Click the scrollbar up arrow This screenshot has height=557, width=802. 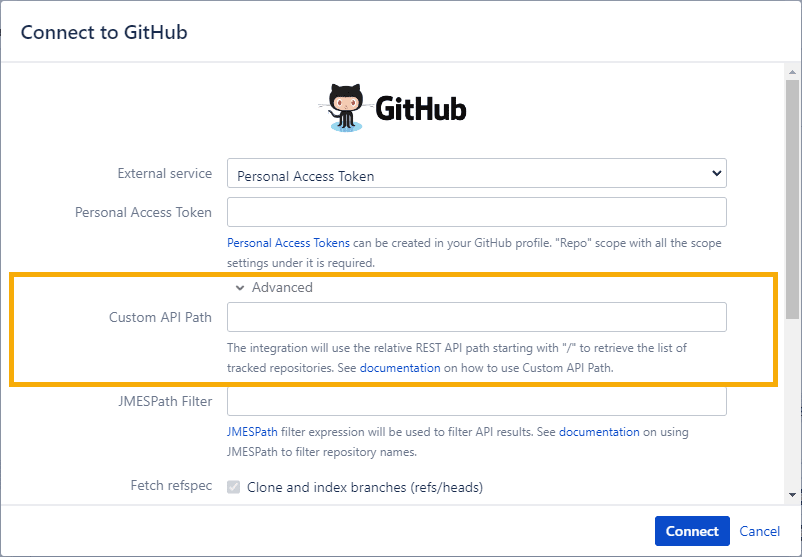(x=792, y=73)
